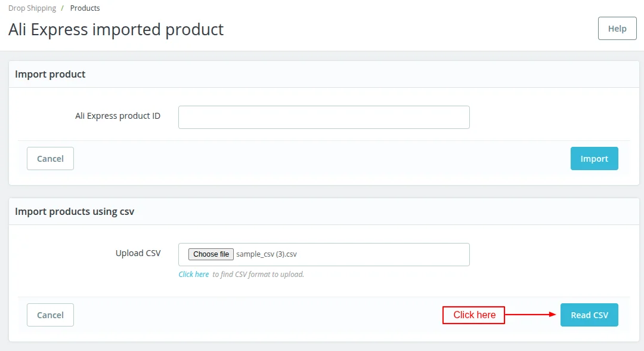The image size is (644, 351).
Task: Open the Click here CSV format link
Action: pos(194,275)
